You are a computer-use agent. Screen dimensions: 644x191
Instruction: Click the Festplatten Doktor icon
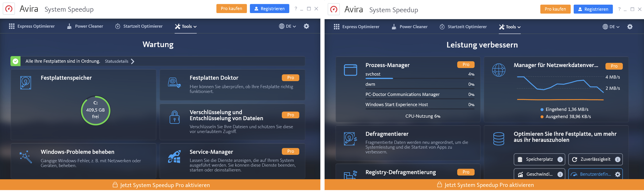(x=174, y=82)
